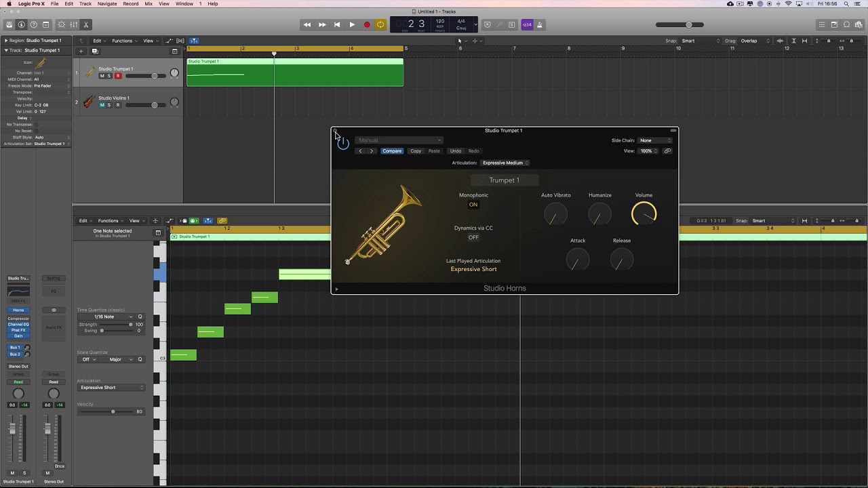Open the Articulation Expressive Medium dropdown
Image resolution: width=868 pixels, height=488 pixels.
coord(505,163)
